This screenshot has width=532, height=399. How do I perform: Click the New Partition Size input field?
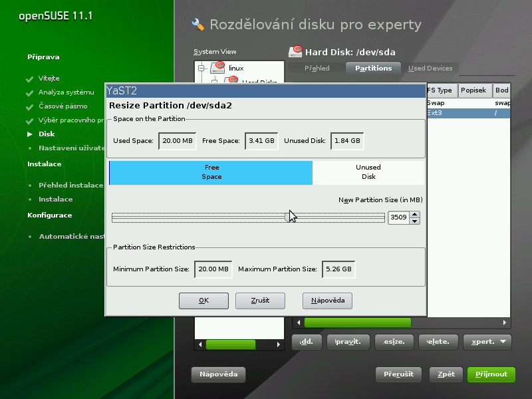pyautogui.click(x=398, y=217)
